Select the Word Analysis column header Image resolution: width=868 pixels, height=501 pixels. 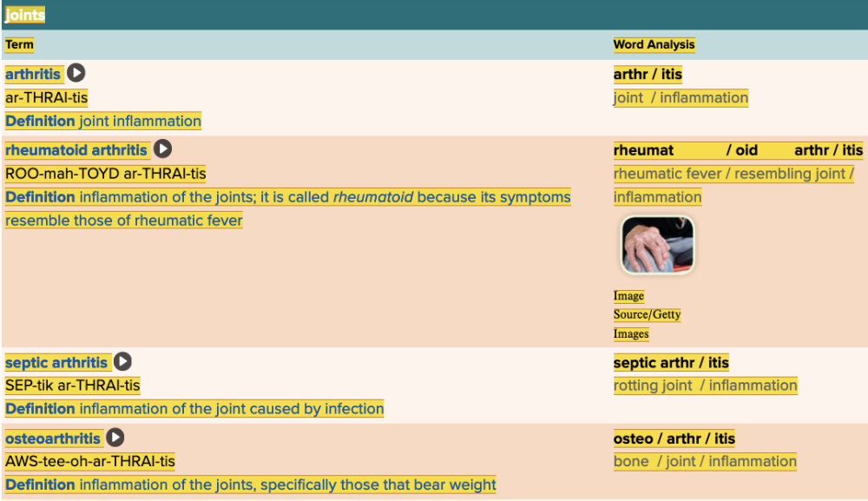pyautogui.click(x=654, y=44)
